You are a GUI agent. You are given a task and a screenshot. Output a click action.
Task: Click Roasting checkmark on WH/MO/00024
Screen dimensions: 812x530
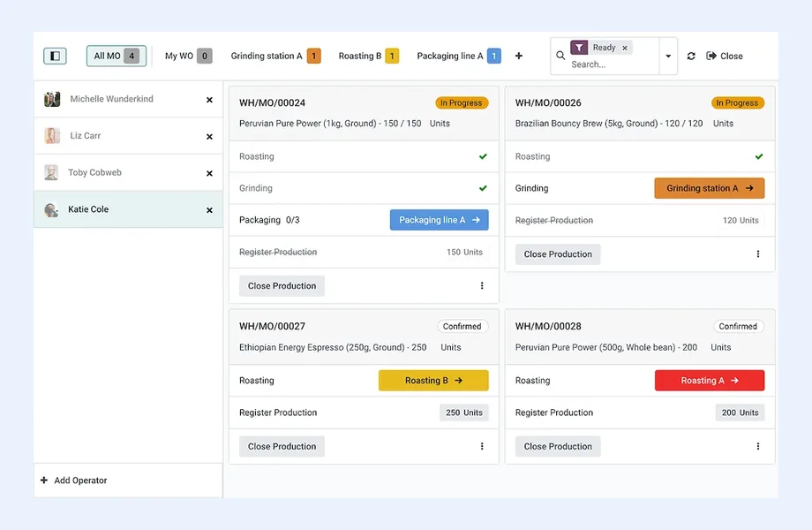tap(483, 156)
